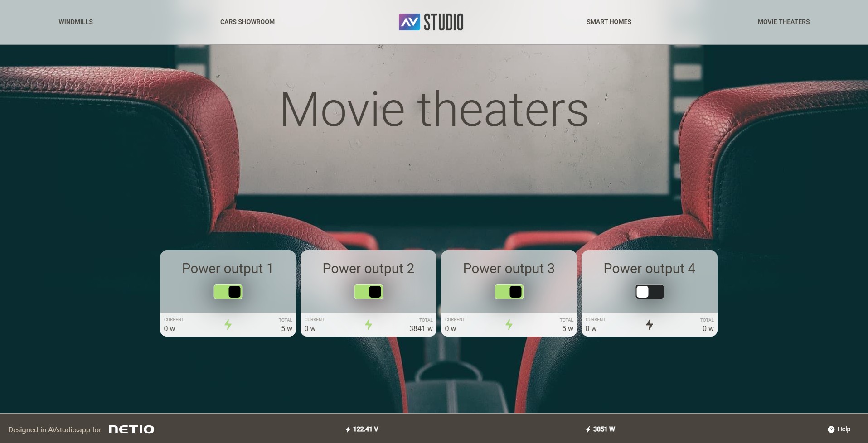Click the 'Designed in AVstudio.app for' text
Viewport: 868px width, 443px height.
(55, 429)
